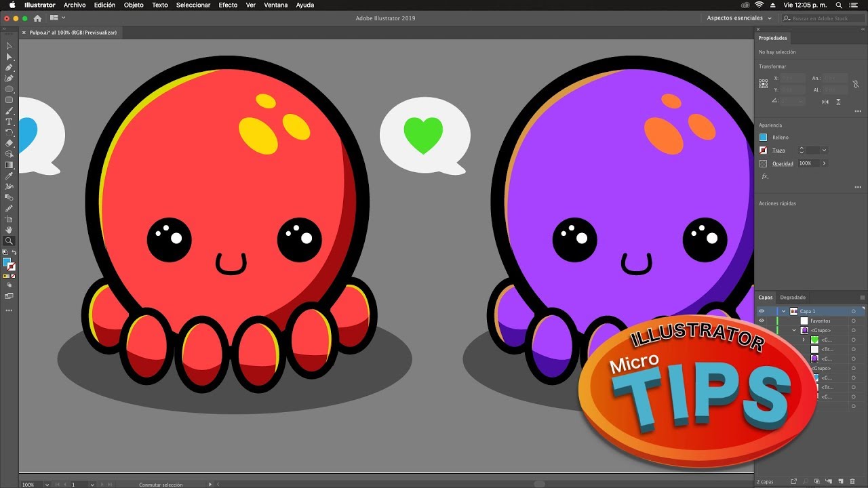Collapse the Capa 1 layer tree

[784, 311]
